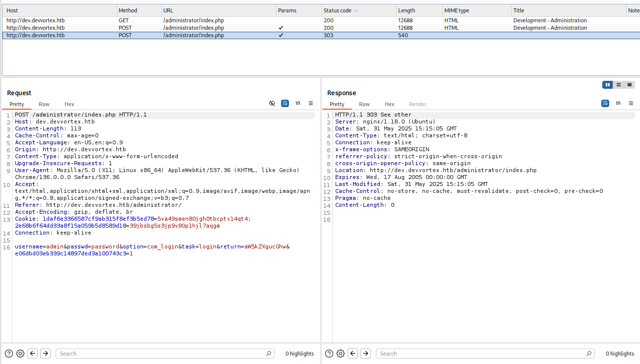Image resolution: width=640 pixels, height=364 pixels.
Task: Switch Request view to Raw tab
Action: click(x=44, y=104)
